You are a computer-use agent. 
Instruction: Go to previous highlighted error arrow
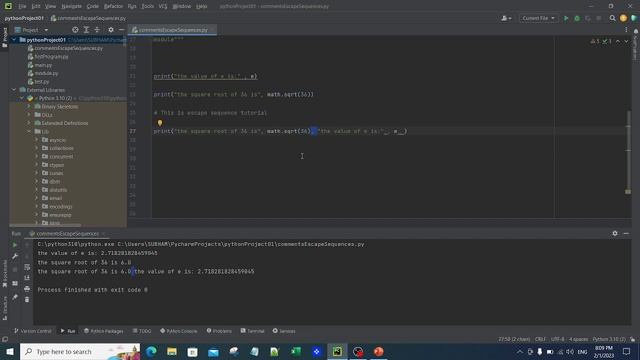click(618, 41)
